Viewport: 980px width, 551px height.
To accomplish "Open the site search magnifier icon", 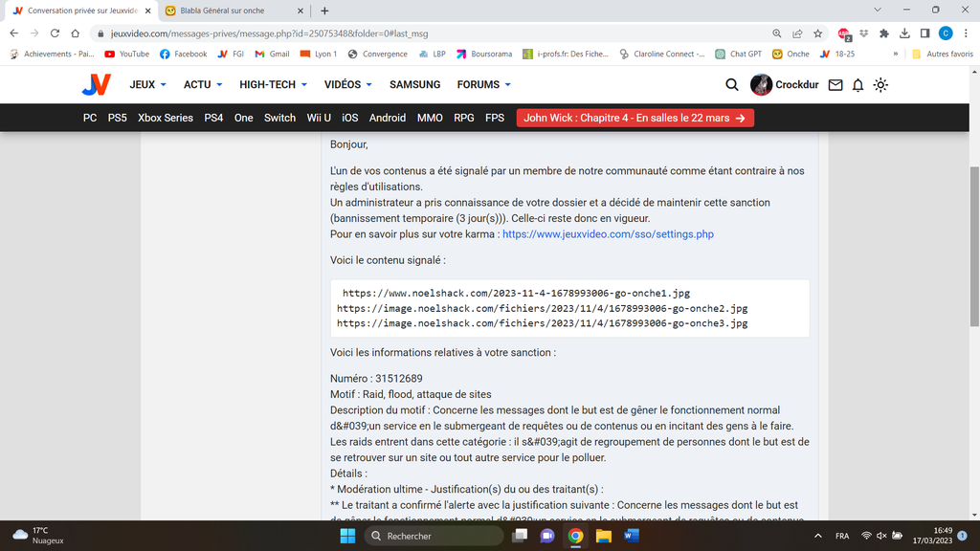I will [732, 85].
